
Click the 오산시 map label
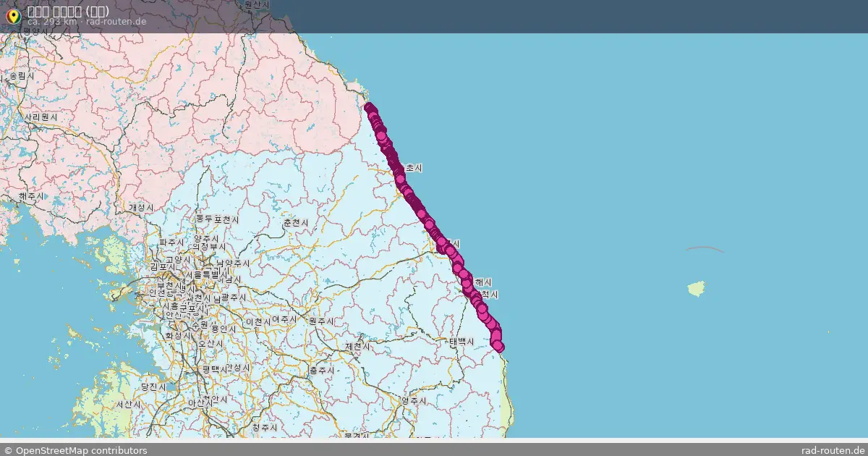[209, 344]
